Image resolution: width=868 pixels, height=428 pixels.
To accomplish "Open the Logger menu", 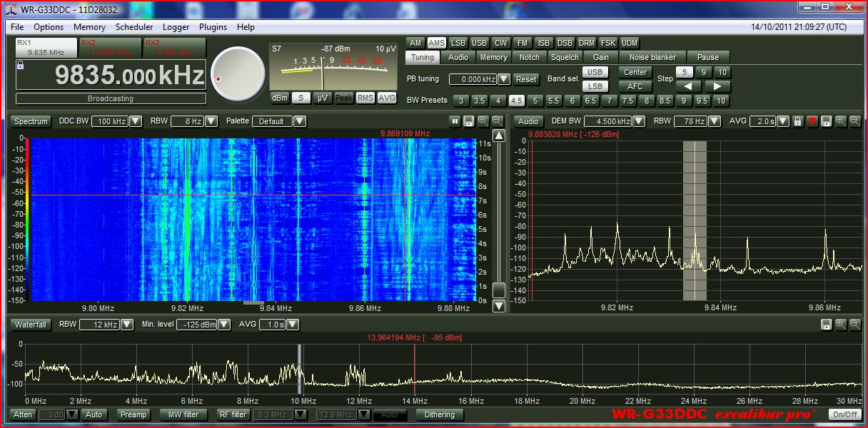I will tap(176, 27).
